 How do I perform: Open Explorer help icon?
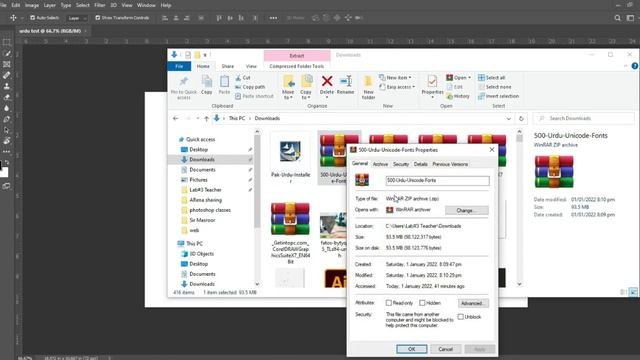point(635,66)
